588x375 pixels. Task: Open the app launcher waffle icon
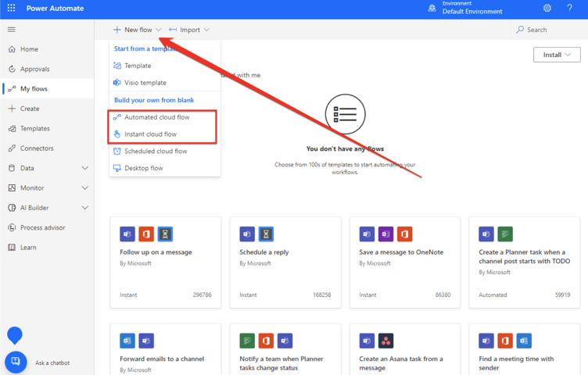click(11, 8)
